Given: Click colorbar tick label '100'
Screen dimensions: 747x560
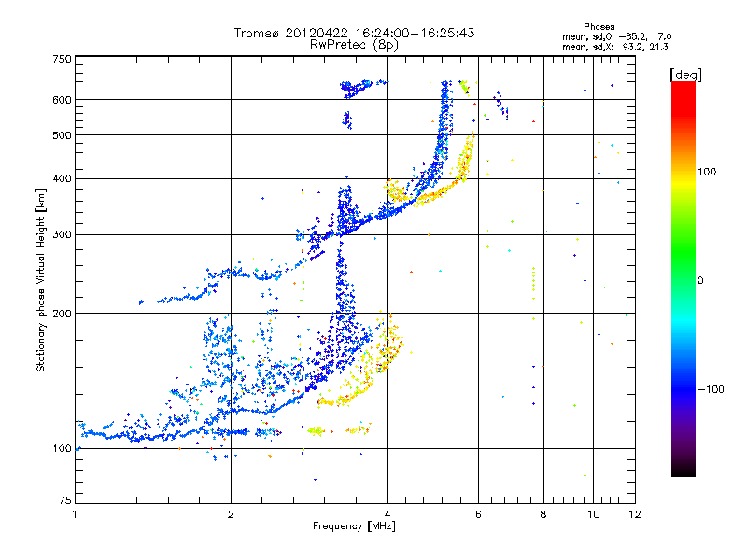Looking at the screenshot, I should (x=707, y=172).
